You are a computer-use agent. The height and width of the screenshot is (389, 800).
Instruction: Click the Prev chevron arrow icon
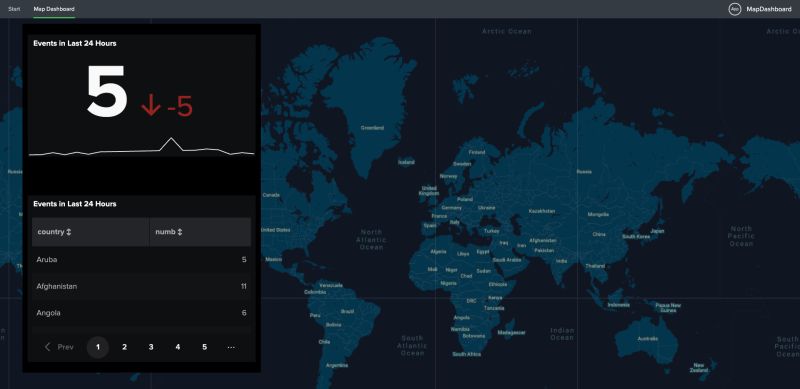(x=48, y=347)
